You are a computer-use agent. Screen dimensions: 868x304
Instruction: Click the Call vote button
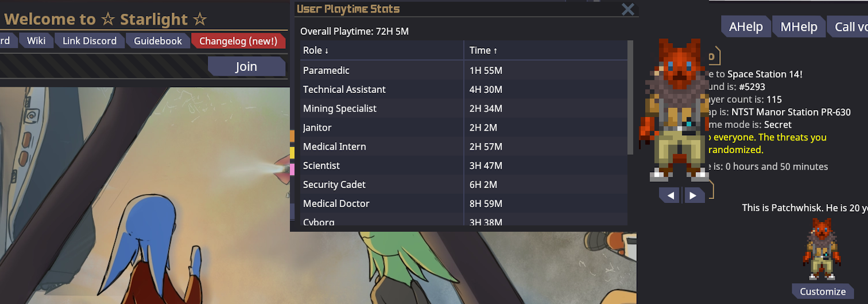tap(848, 27)
